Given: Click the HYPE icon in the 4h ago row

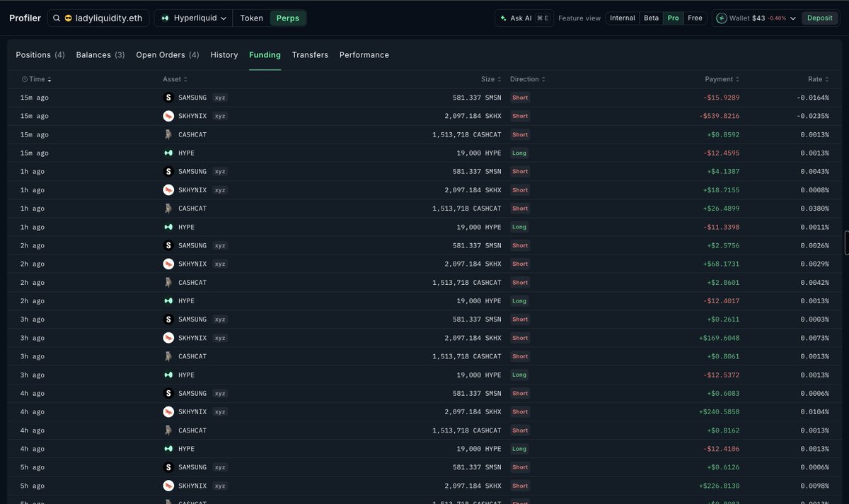Looking at the screenshot, I should (x=168, y=449).
